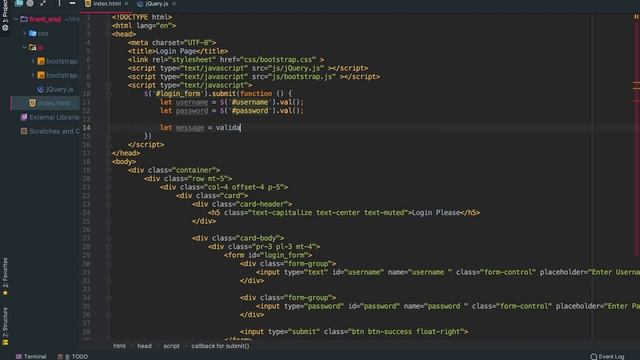
Task: Select jQuery.js in the project tree
Action: tap(60, 89)
